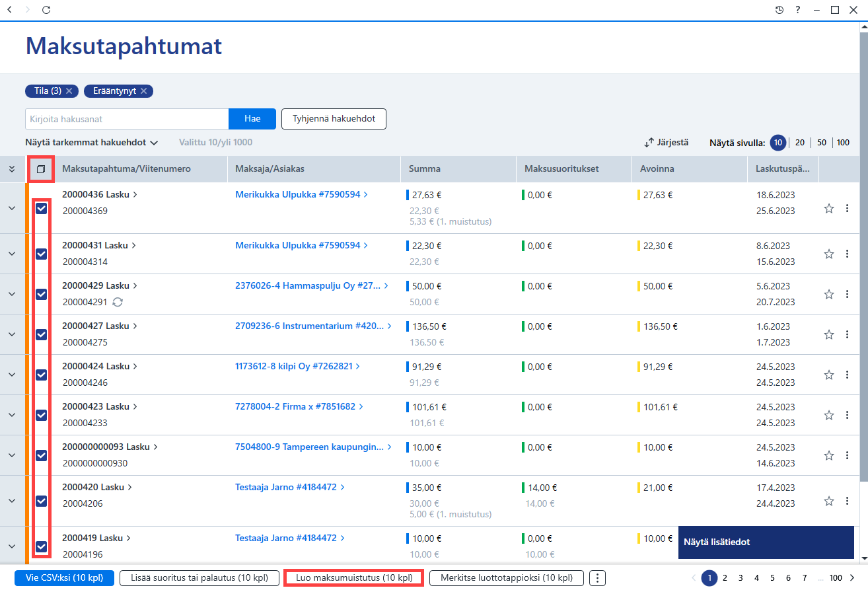Open help via the question mark icon
This screenshot has height=590, width=868.
[x=798, y=10]
